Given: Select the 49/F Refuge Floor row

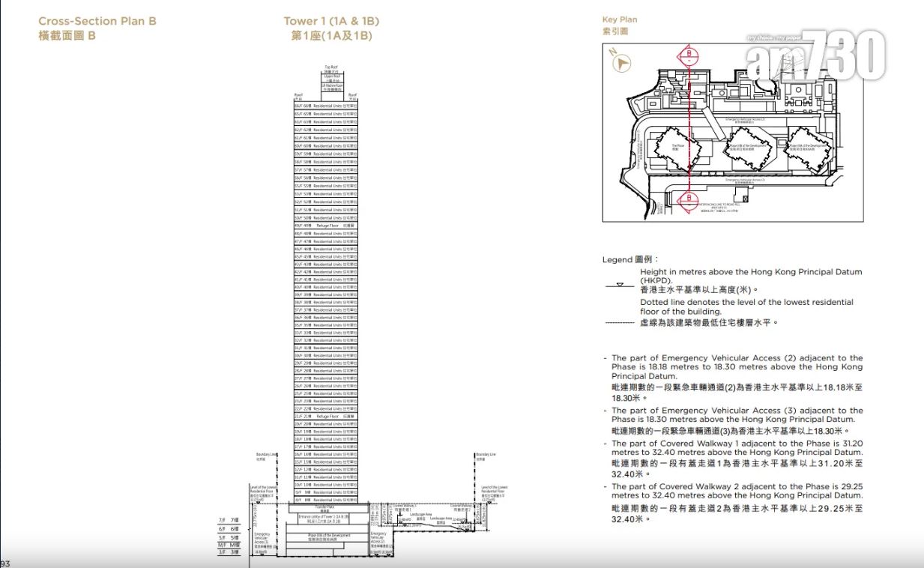Looking at the screenshot, I should point(325,225).
